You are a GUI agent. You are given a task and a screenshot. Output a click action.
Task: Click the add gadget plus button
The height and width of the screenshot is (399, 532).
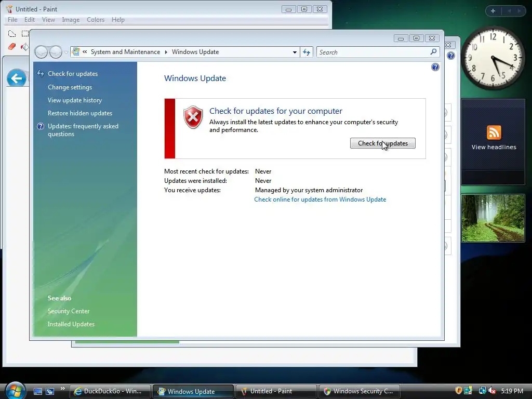(x=493, y=11)
